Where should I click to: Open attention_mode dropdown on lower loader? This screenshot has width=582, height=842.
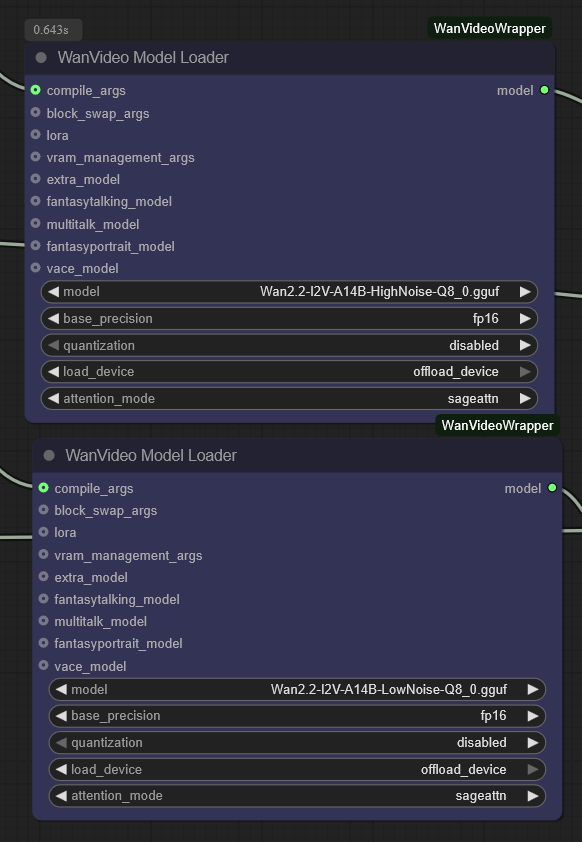click(297, 796)
